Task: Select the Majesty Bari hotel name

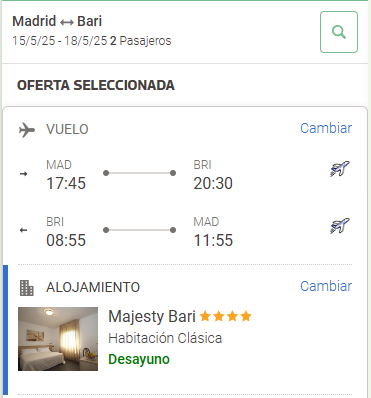Action: coord(152,316)
